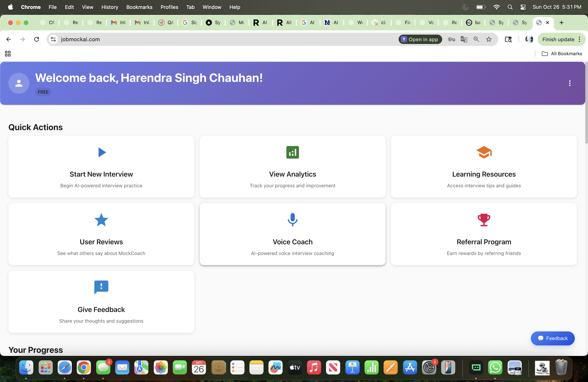Click the bar chart icon on View Analytics card

[292, 152]
